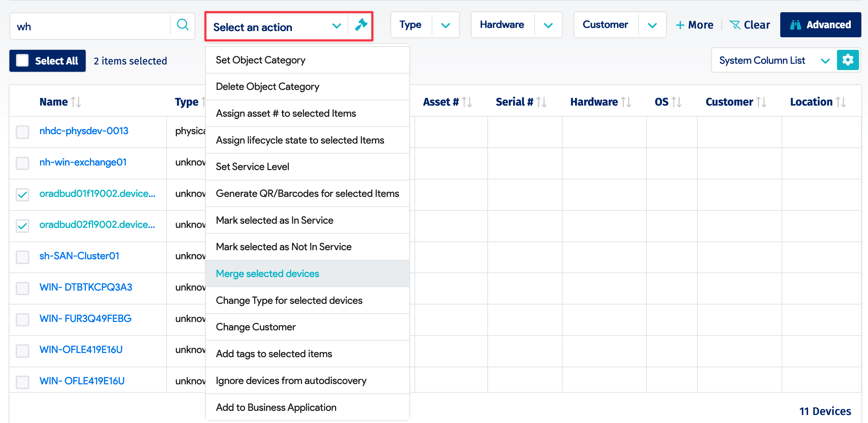Choose Set Service Level action
Image resolution: width=868 pixels, height=423 pixels.
308,167
